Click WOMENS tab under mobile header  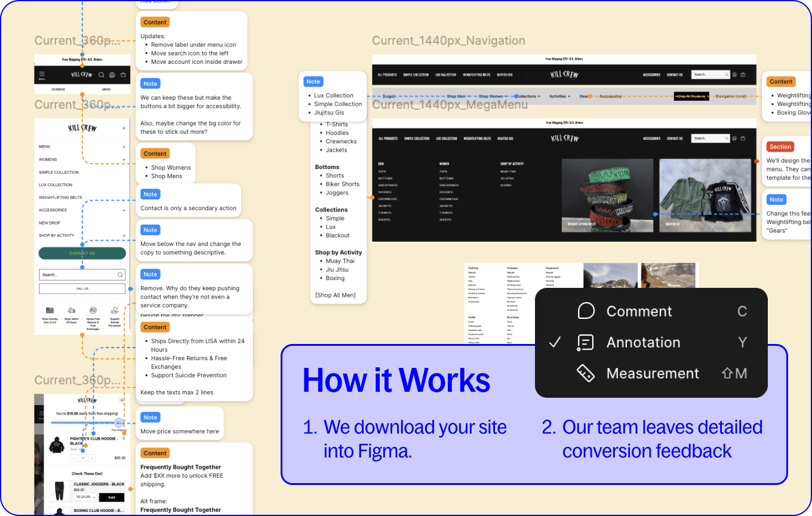[x=58, y=89]
